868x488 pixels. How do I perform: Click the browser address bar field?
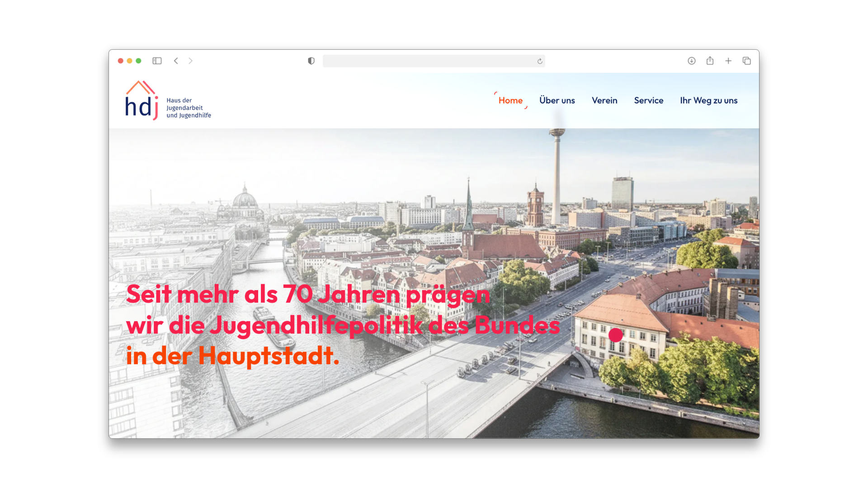click(x=429, y=61)
